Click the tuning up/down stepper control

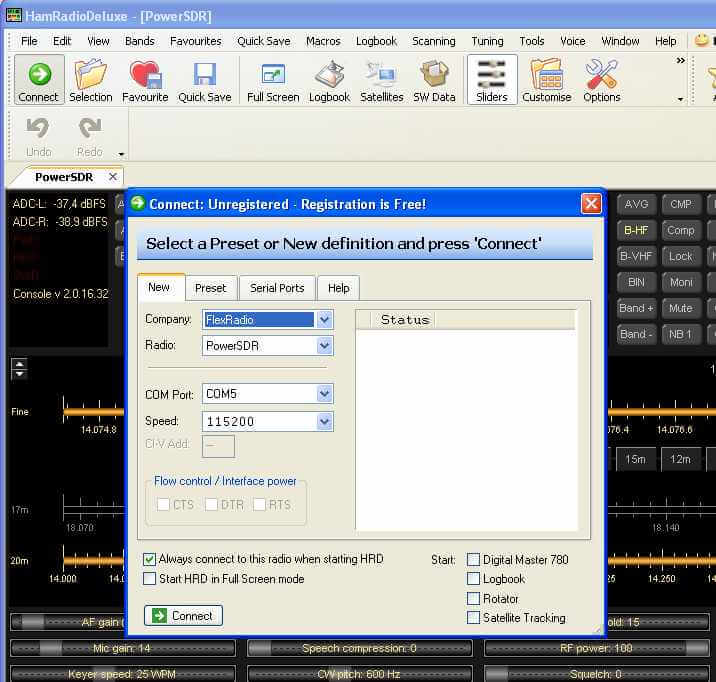tap(19, 368)
